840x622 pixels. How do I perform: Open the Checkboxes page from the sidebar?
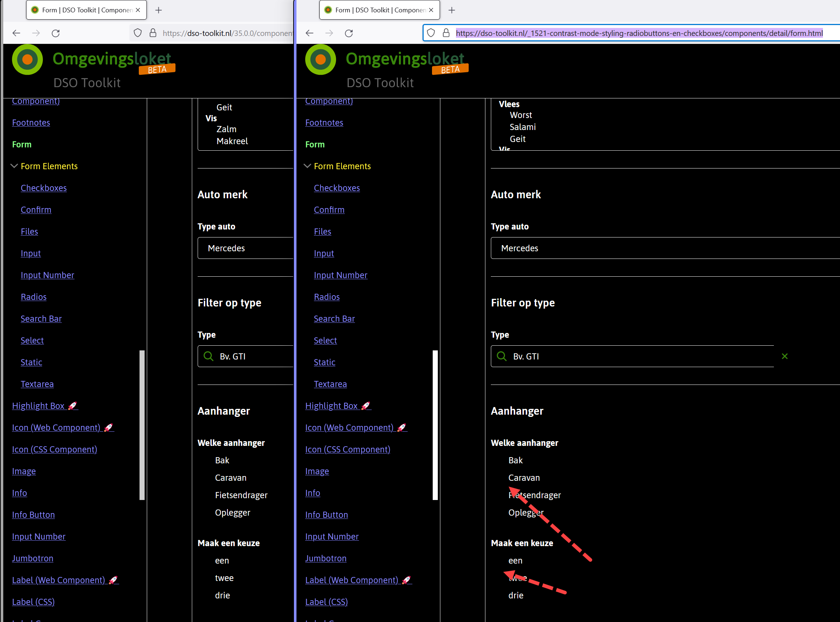(44, 188)
